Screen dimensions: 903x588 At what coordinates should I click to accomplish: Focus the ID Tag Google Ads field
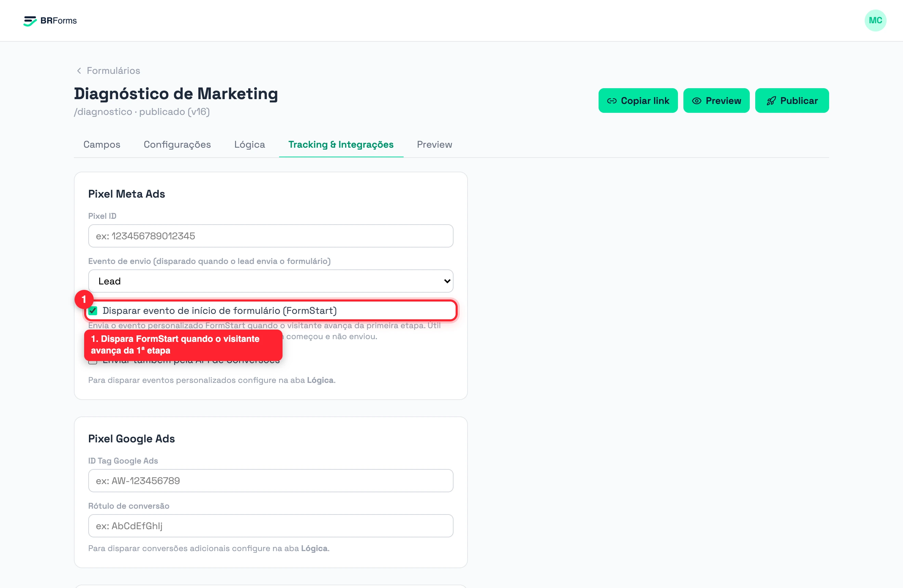pos(271,481)
